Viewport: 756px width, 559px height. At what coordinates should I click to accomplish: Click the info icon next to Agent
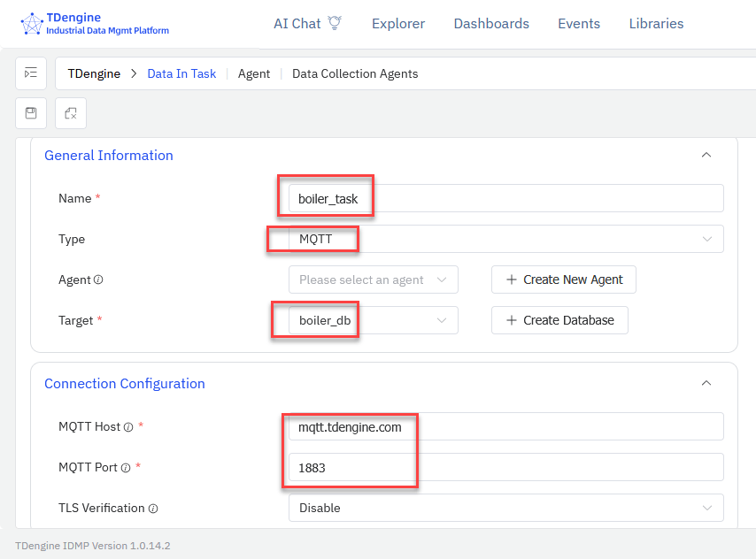(98, 279)
